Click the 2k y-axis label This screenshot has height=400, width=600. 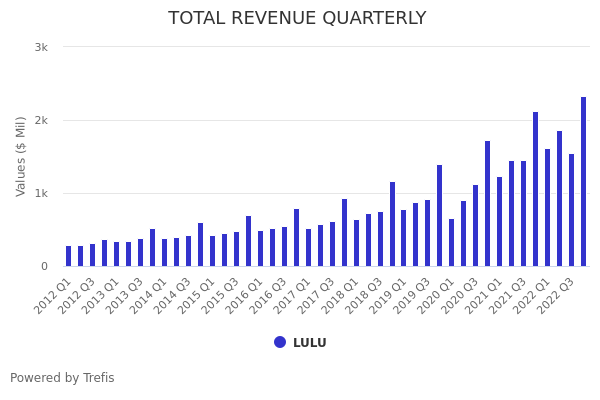41,120
